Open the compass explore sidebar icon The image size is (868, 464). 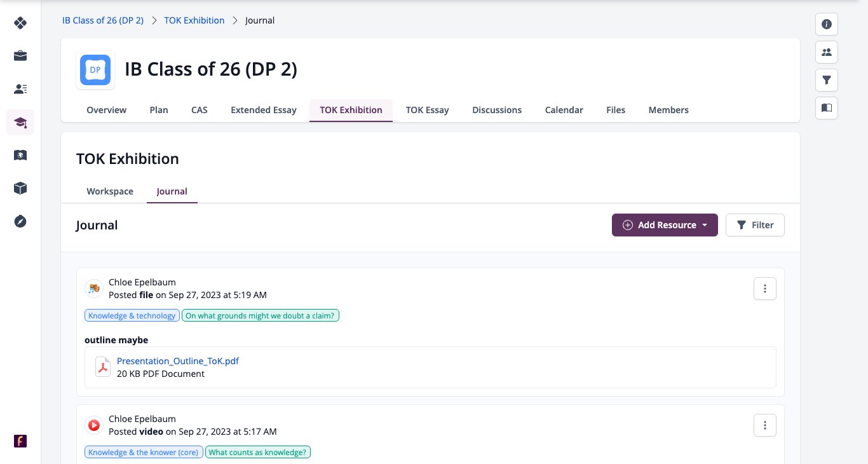(x=20, y=221)
